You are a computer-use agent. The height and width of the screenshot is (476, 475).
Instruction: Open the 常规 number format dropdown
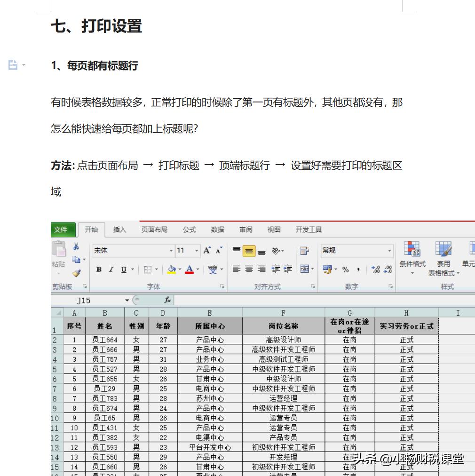pos(390,250)
